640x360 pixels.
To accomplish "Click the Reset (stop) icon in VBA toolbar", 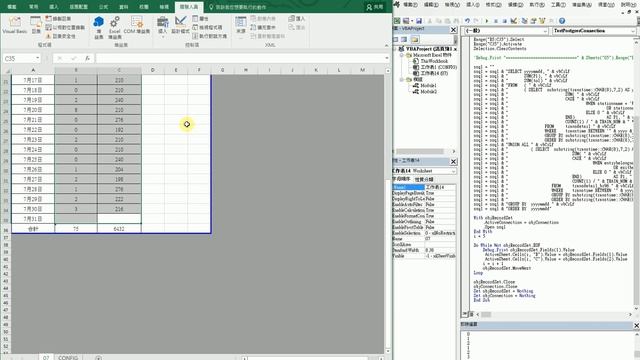I will tap(504, 20).
